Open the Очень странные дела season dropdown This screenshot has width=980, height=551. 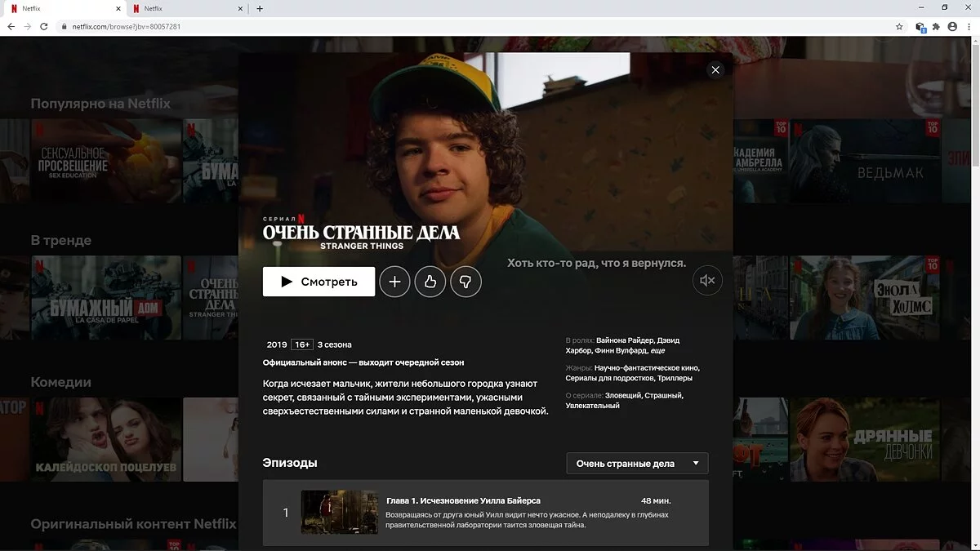pyautogui.click(x=637, y=464)
